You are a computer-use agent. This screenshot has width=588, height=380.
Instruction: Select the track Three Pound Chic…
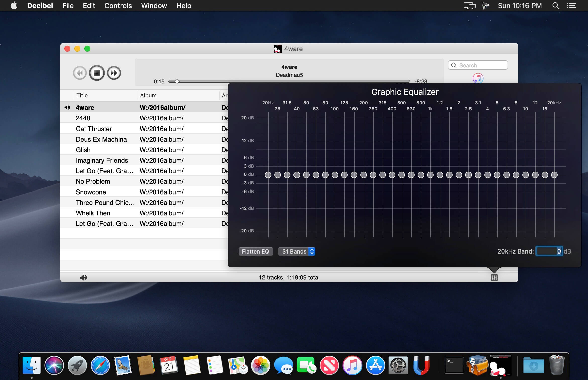144,202
